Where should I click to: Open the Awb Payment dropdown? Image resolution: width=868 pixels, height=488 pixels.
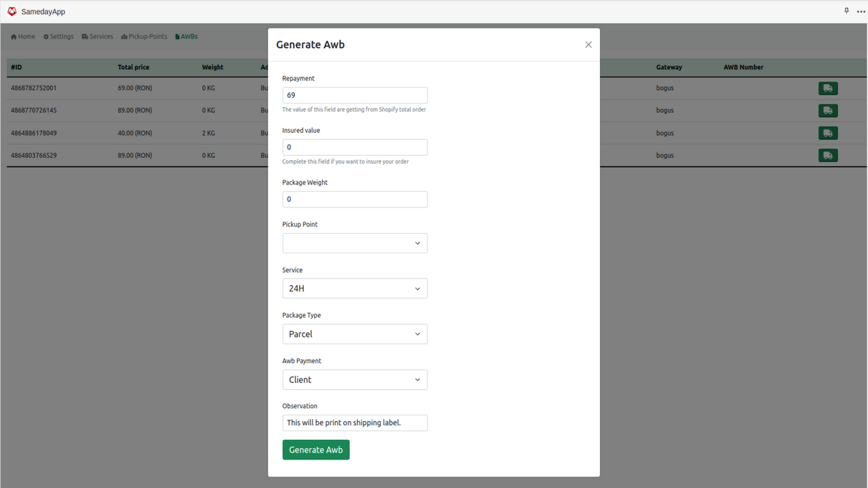[x=355, y=380]
